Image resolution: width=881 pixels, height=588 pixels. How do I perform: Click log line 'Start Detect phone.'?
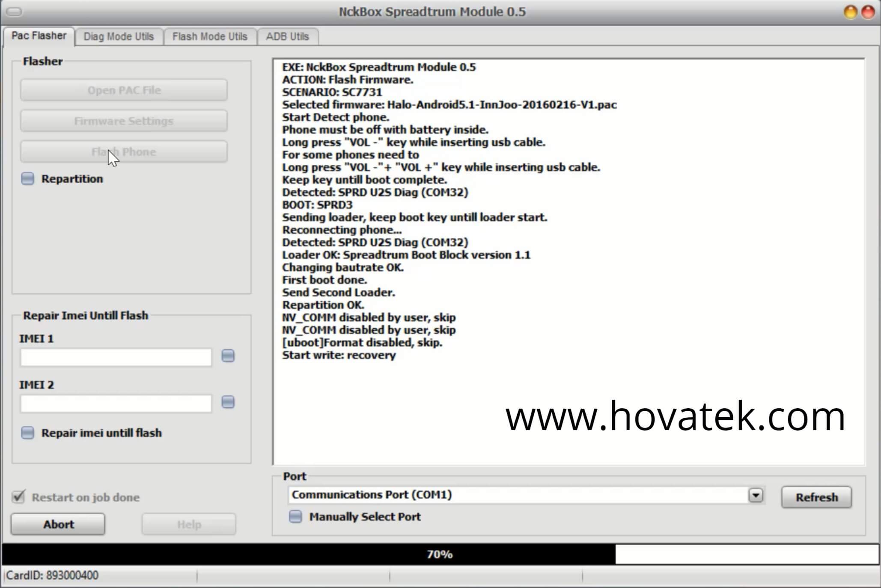(336, 118)
